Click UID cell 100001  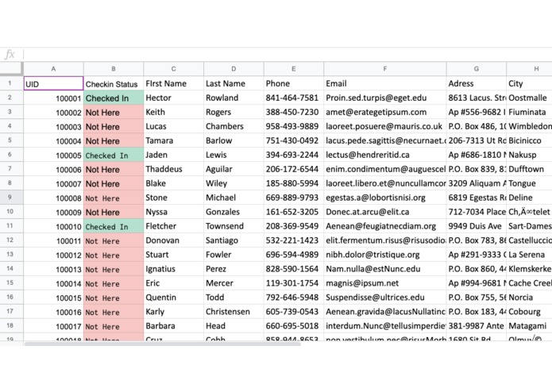53,98
